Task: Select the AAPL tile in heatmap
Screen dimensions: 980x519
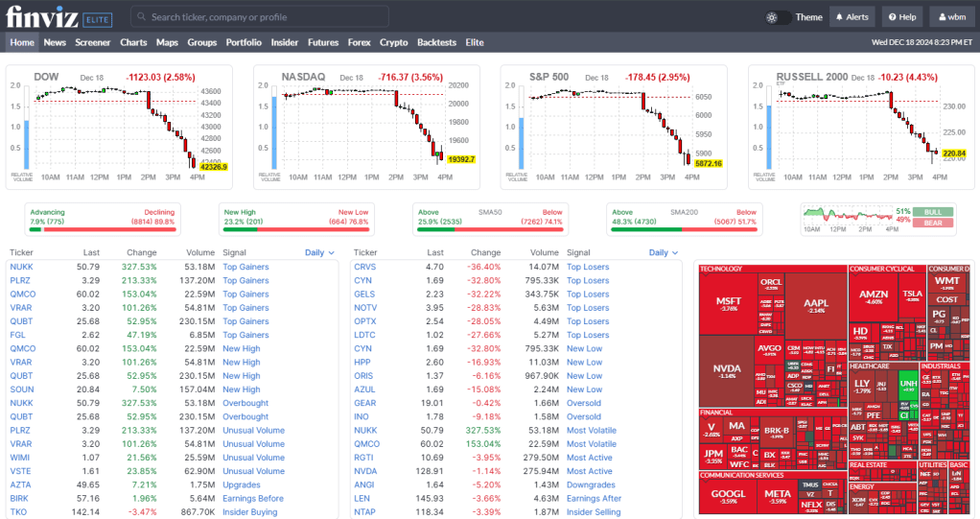Action: click(815, 304)
